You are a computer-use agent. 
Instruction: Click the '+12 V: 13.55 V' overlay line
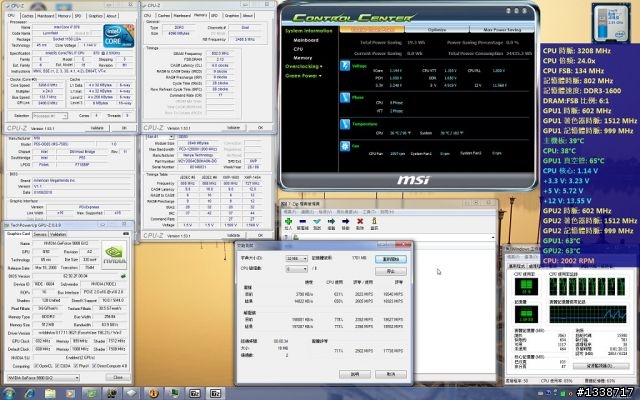[x=567, y=201]
